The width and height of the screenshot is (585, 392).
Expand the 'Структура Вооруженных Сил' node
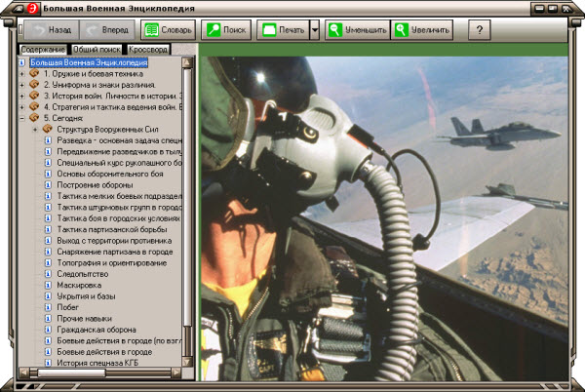[x=35, y=129]
